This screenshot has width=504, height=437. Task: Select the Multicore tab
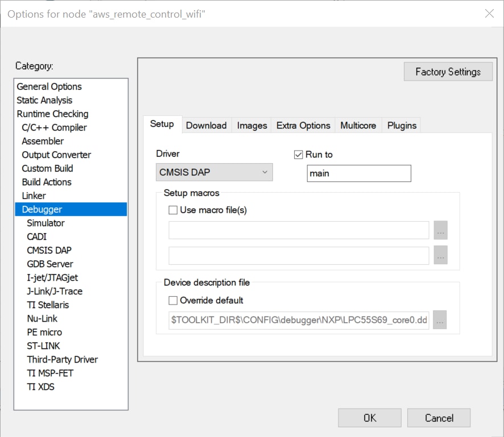(358, 126)
